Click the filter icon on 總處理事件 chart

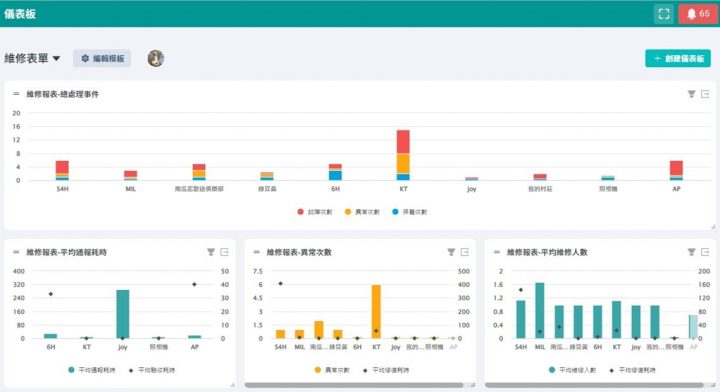[692, 94]
